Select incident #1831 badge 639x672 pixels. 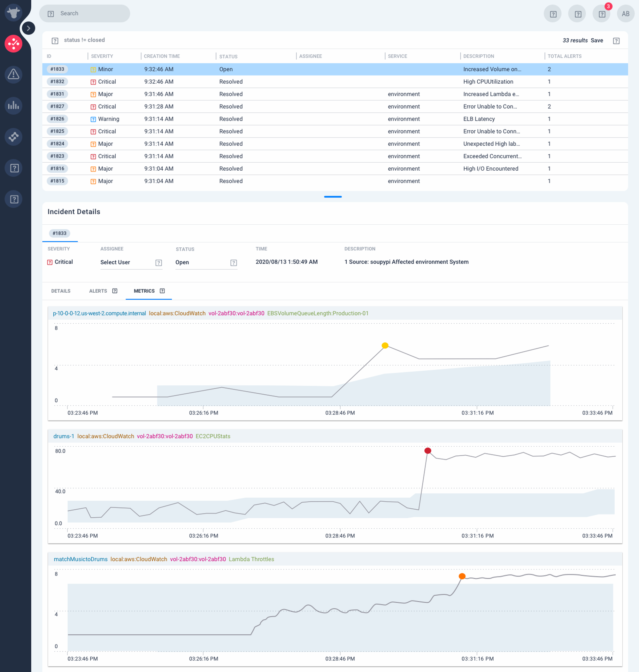[x=57, y=94]
